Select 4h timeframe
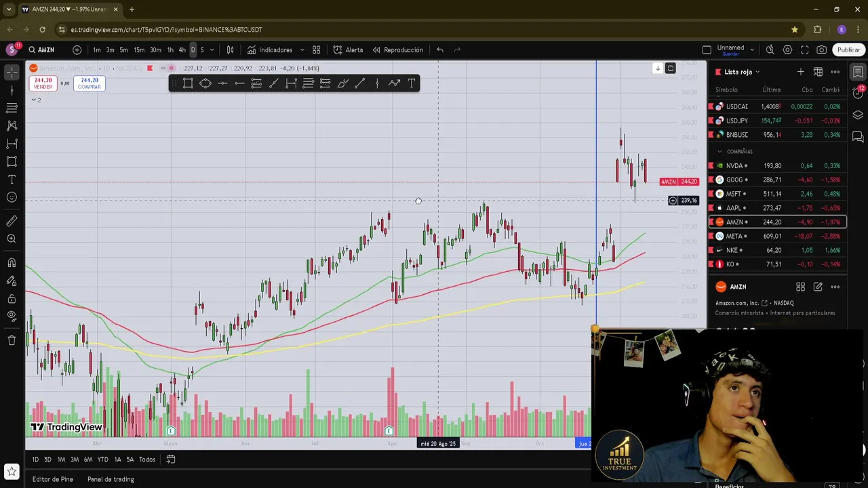 point(182,49)
